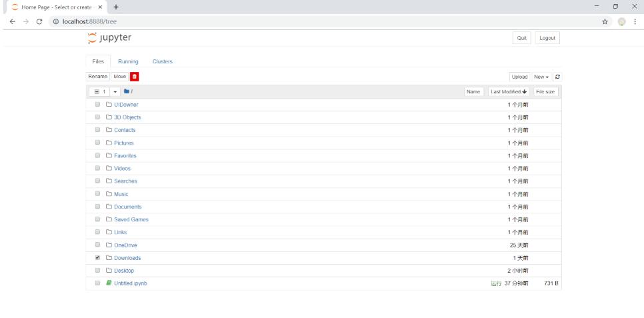Click the Rename button

coord(98,77)
